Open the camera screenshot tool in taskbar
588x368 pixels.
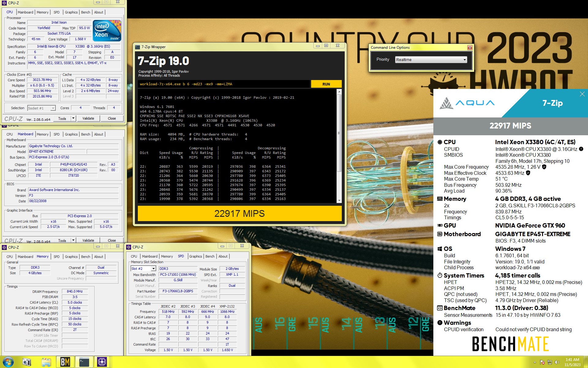click(27, 362)
